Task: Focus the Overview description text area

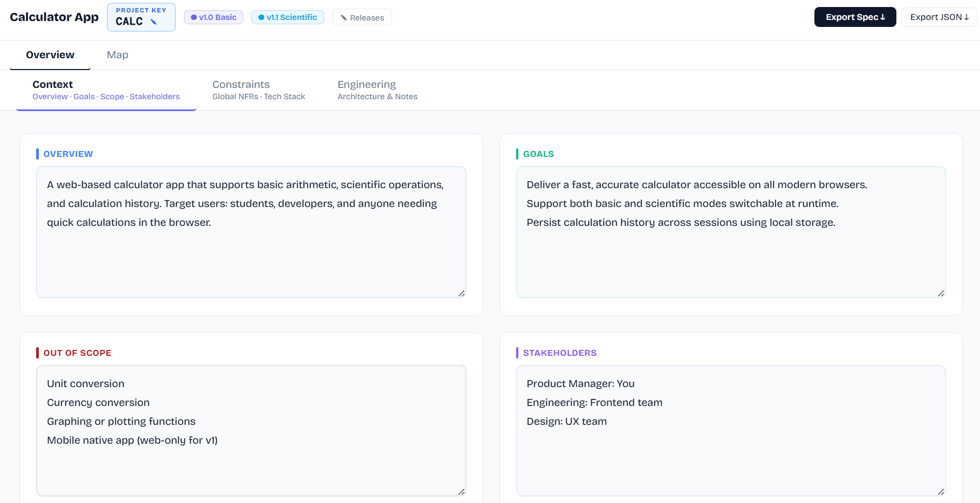Action: pos(251,232)
